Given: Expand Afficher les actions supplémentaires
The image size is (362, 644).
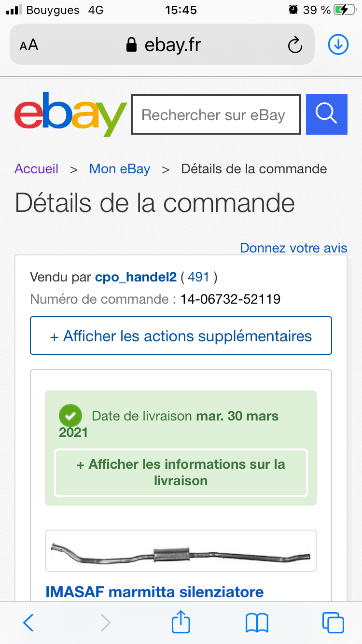Looking at the screenshot, I should click(x=181, y=336).
